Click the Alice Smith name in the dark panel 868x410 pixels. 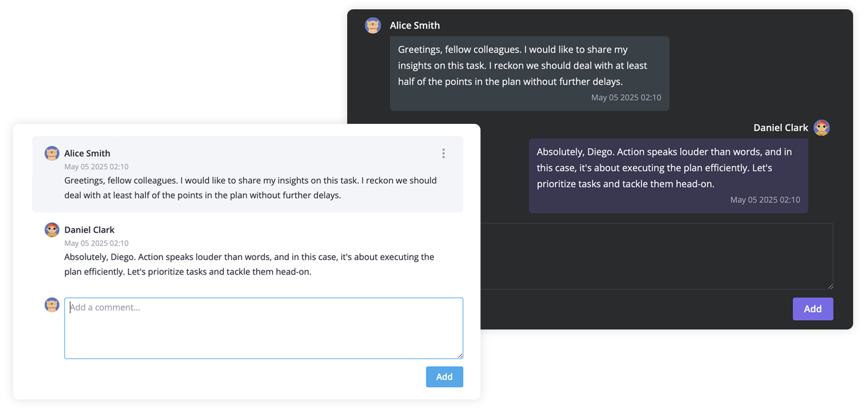click(415, 25)
